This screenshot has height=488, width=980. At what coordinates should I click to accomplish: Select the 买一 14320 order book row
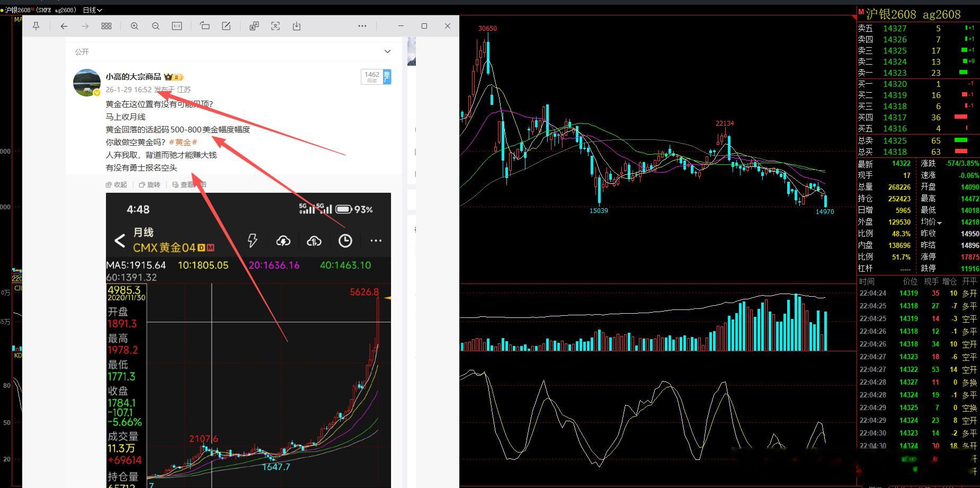(x=917, y=84)
